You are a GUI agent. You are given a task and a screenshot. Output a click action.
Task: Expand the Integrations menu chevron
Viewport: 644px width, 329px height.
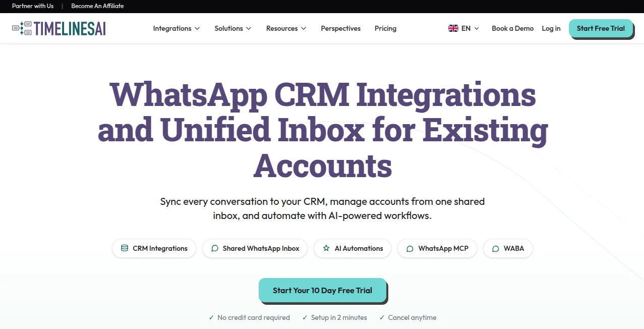click(x=197, y=28)
